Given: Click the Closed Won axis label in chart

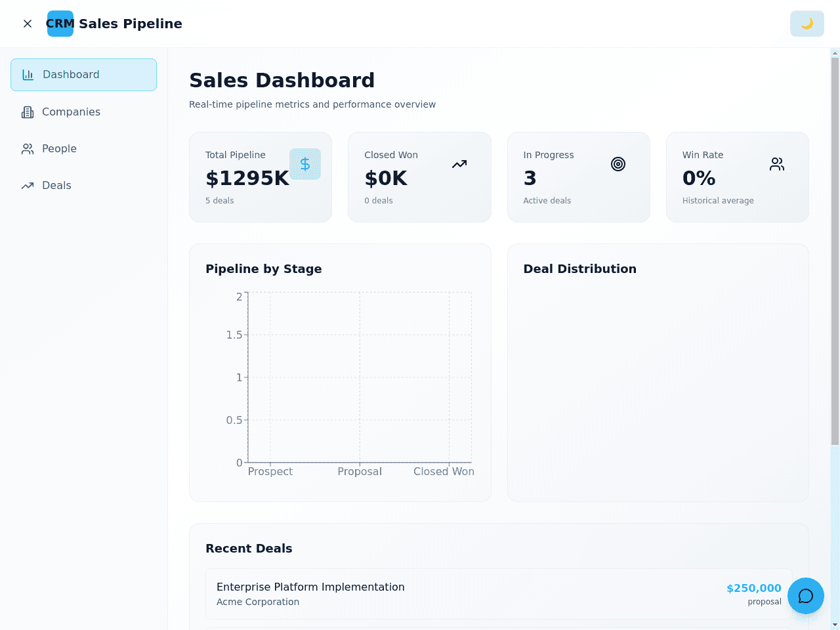Looking at the screenshot, I should [x=444, y=471].
